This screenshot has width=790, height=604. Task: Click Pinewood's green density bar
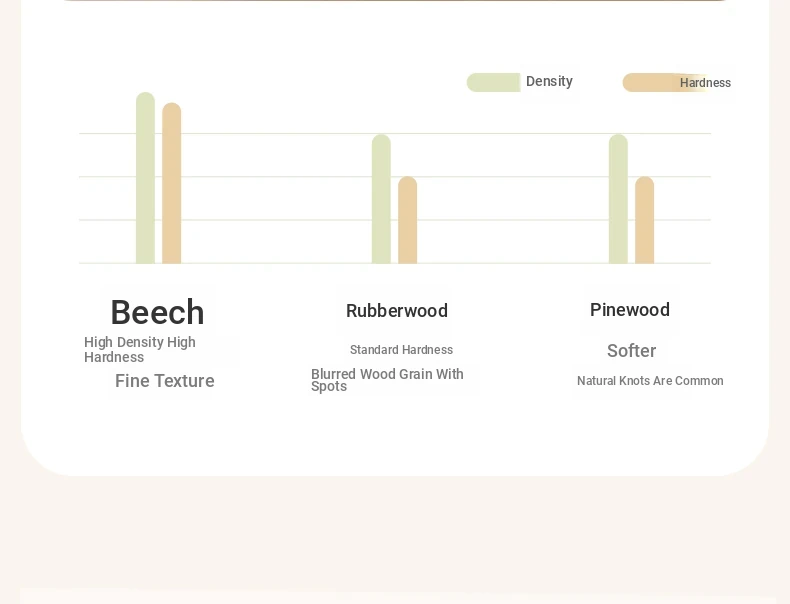tap(618, 199)
